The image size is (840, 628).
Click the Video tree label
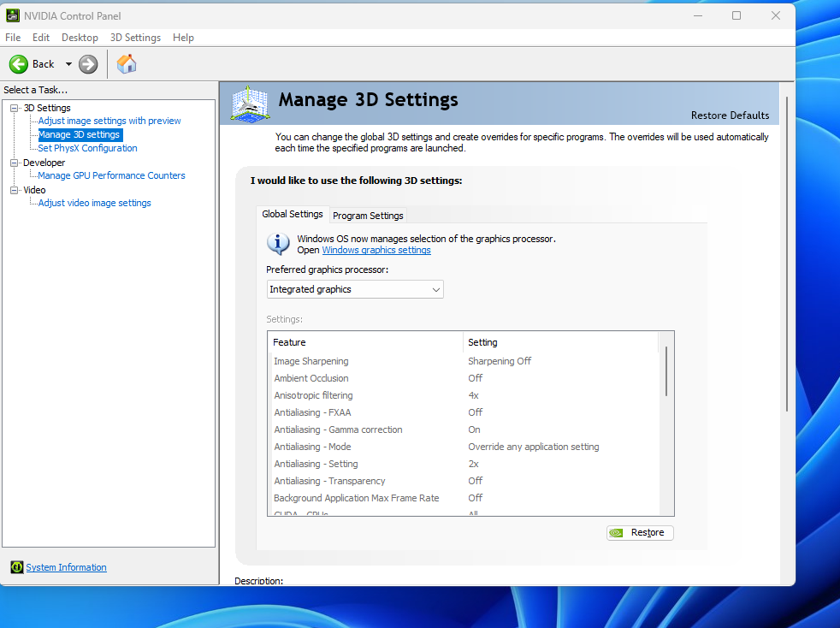pyautogui.click(x=34, y=190)
